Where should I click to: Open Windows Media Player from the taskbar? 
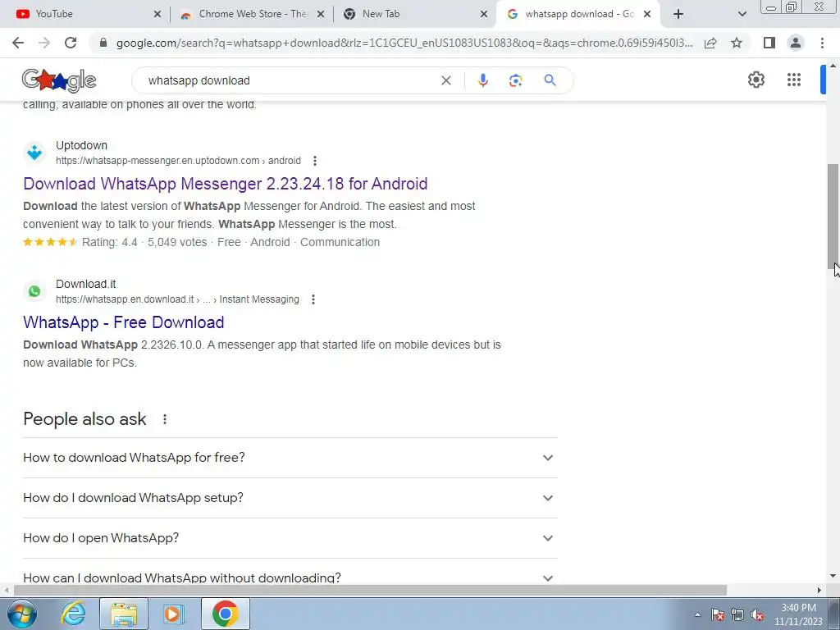(174, 614)
